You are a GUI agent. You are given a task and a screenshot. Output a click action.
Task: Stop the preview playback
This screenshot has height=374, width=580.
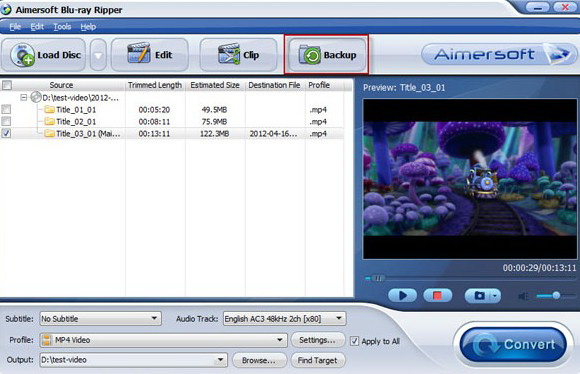[438, 296]
